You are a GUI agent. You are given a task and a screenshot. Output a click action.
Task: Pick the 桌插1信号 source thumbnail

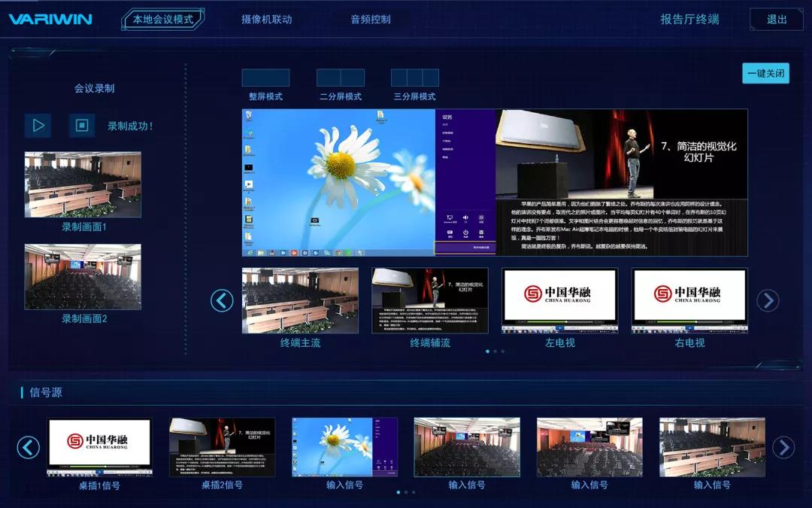99,447
